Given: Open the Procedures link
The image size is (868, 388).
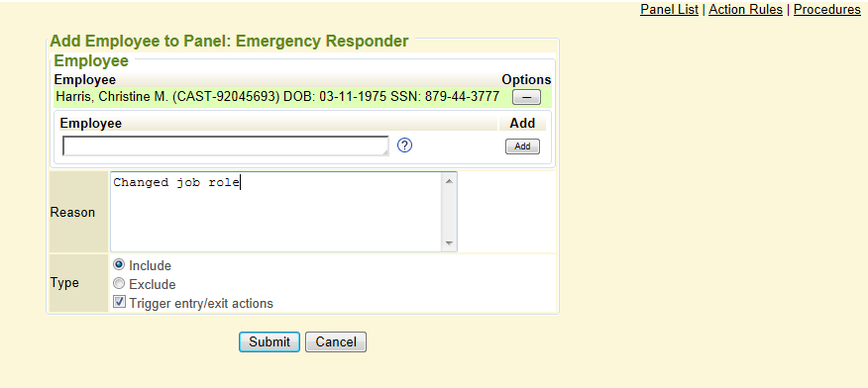Looking at the screenshot, I should tap(827, 9).
